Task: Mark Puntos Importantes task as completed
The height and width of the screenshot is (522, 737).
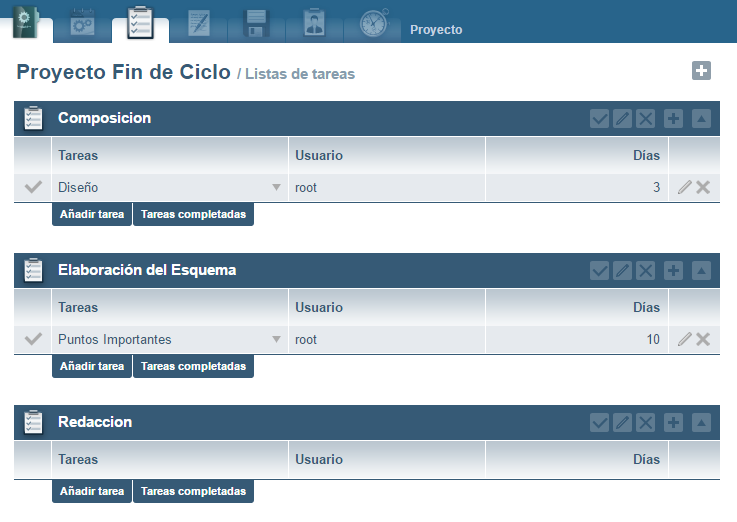Action: tap(33, 339)
